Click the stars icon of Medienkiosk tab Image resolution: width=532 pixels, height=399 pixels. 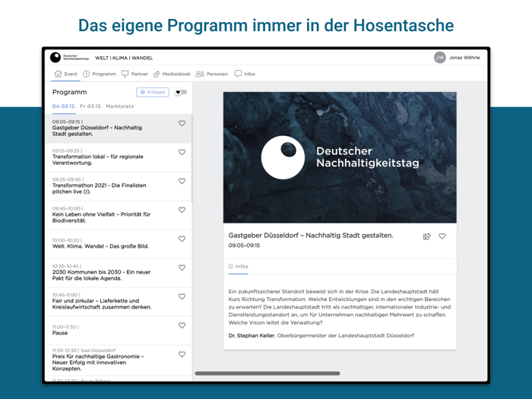(157, 74)
